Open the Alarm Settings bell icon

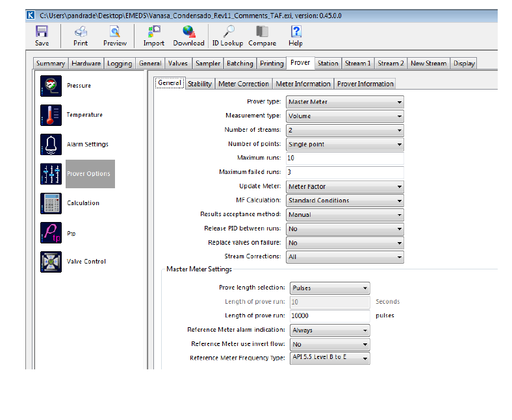click(51, 144)
